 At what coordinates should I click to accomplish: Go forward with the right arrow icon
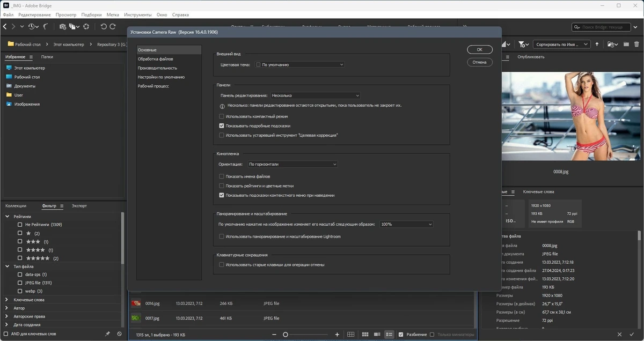coord(13,26)
